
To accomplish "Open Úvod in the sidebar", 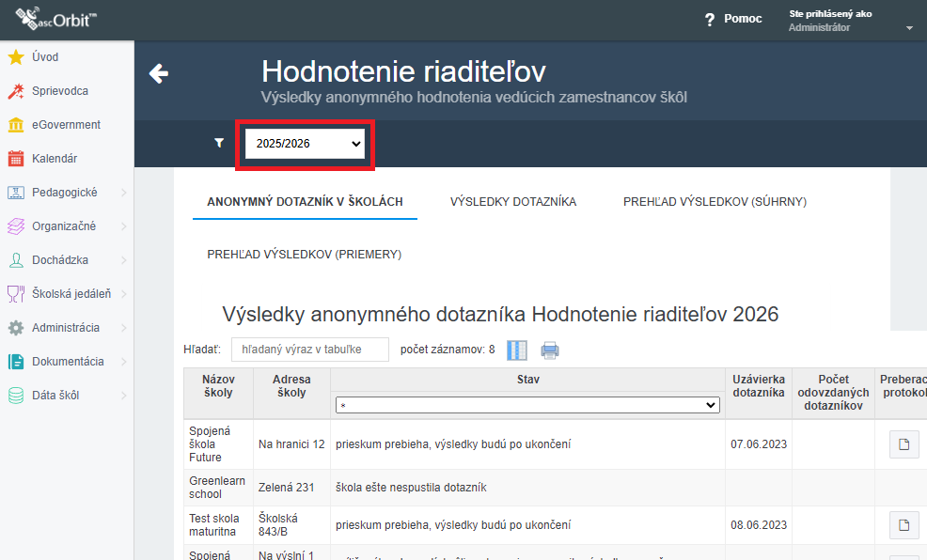I will [45, 57].
